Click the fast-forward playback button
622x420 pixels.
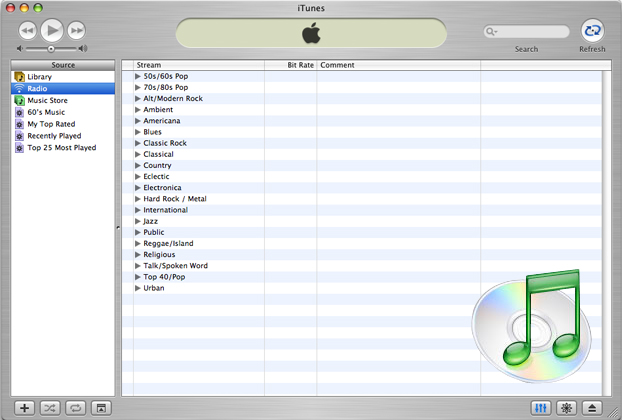point(76,30)
